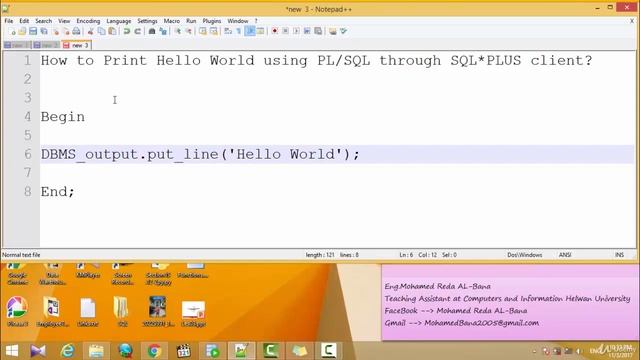Image resolution: width=640 pixels, height=360 pixels.
Task: Toggle the highlighted Indent Guide icon
Action: pyautogui.click(x=250, y=31)
